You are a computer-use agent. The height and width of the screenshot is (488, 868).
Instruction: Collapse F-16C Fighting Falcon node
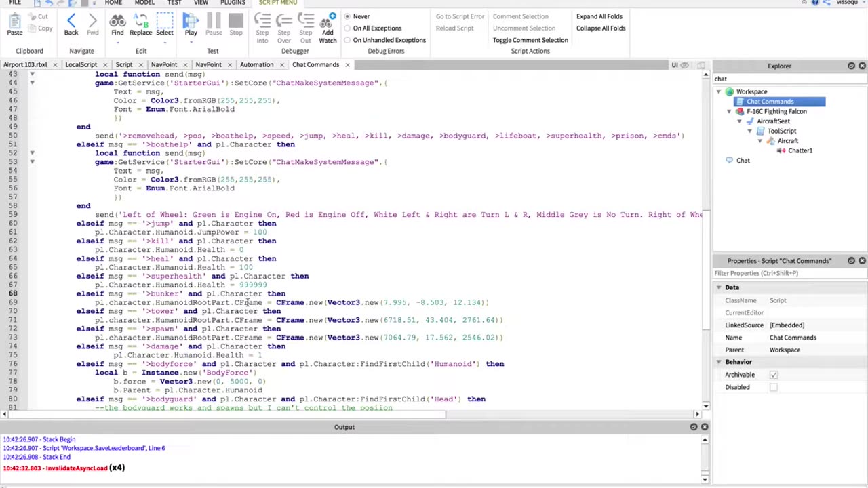pos(729,111)
